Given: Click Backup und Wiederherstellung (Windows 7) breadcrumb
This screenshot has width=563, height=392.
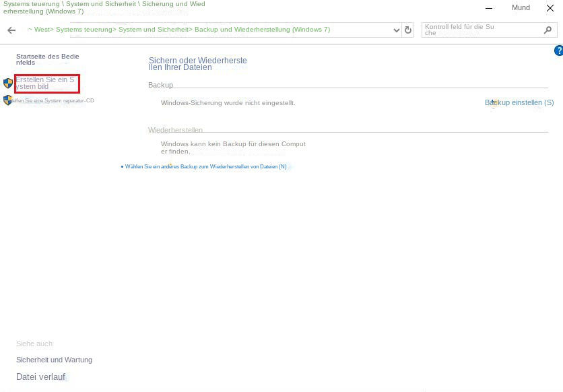Looking at the screenshot, I should pyautogui.click(x=262, y=30).
